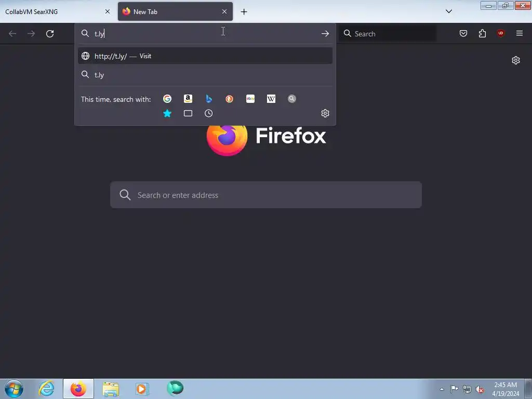Open a new tab with the plus button
532x399 pixels.
pyautogui.click(x=244, y=12)
